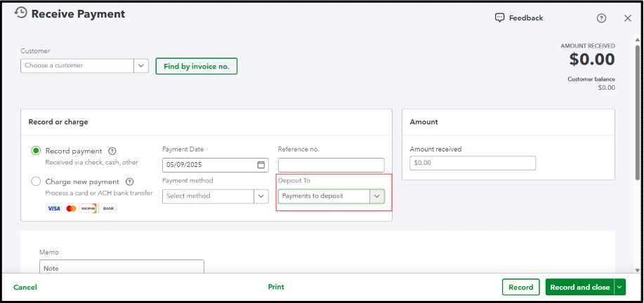Close the Receive Payment window
The height and width of the screenshot is (303, 644).
[x=628, y=18]
